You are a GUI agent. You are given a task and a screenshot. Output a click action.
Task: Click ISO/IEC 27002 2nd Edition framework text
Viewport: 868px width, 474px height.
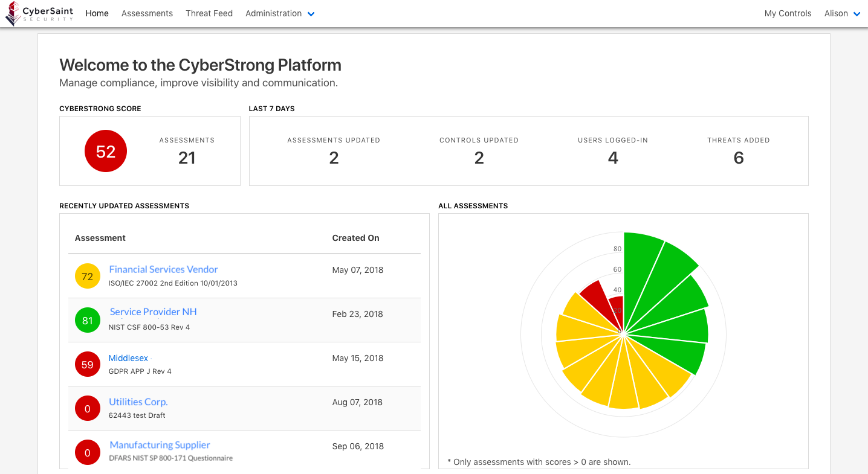tap(173, 283)
